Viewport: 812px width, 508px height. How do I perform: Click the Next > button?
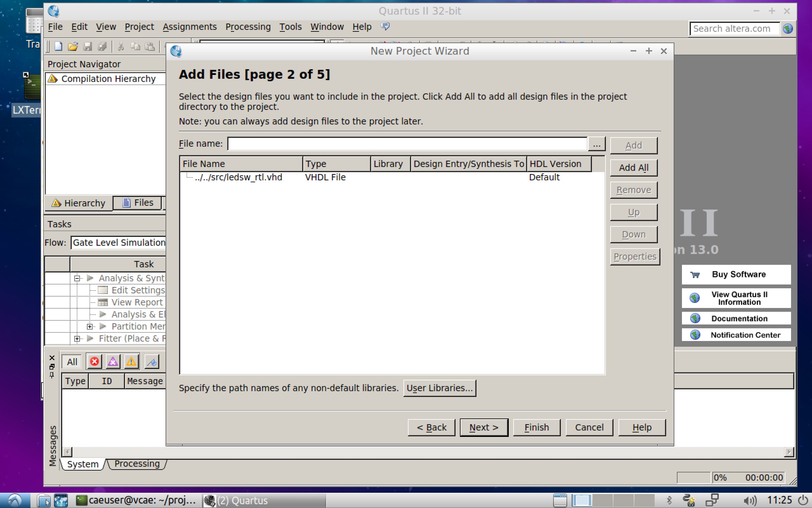pos(483,427)
